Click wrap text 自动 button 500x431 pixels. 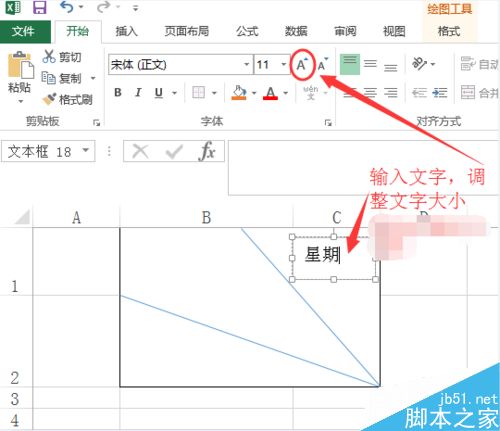click(x=479, y=64)
